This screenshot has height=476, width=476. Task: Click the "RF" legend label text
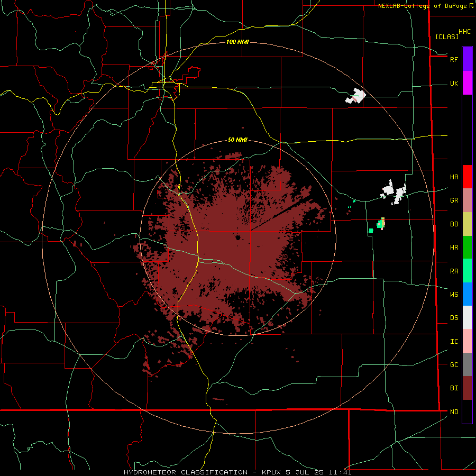tap(454, 59)
